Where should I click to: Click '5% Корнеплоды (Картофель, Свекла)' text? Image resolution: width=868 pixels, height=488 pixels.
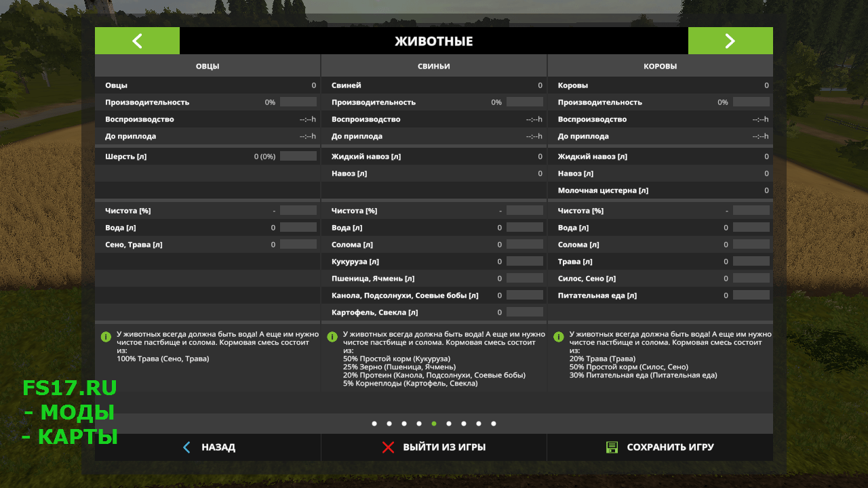pyautogui.click(x=410, y=383)
